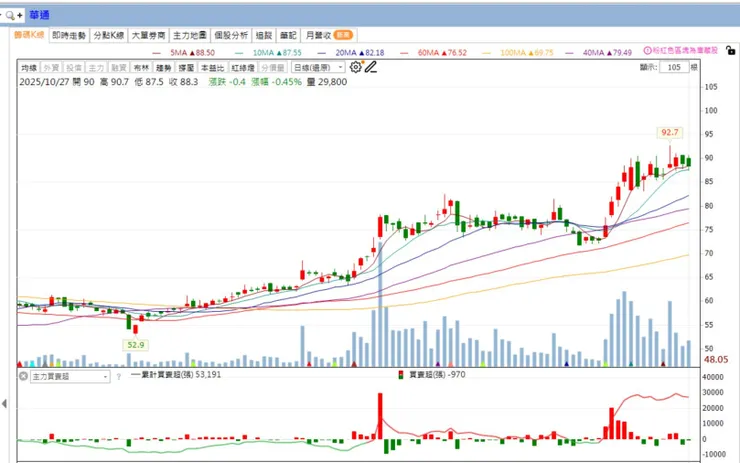Click the 40MA purple legend line
The width and height of the screenshot is (740, 463).
coord(570,53)
